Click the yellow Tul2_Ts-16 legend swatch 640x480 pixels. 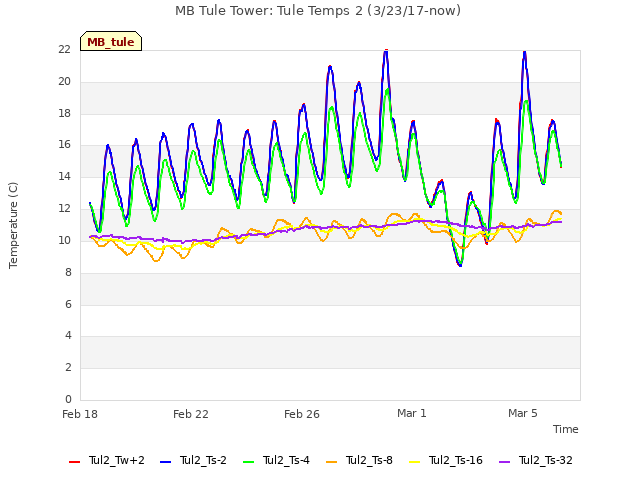tap(414, 462)
